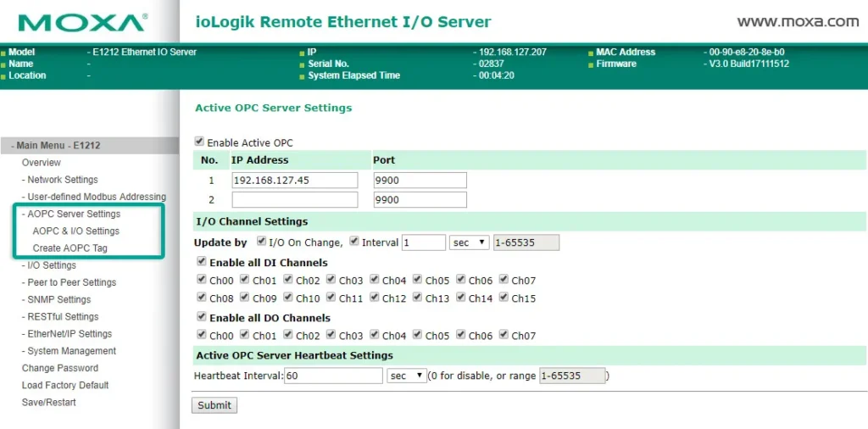
Task: Uncheck DI channel Ch14
Action: 460,298
